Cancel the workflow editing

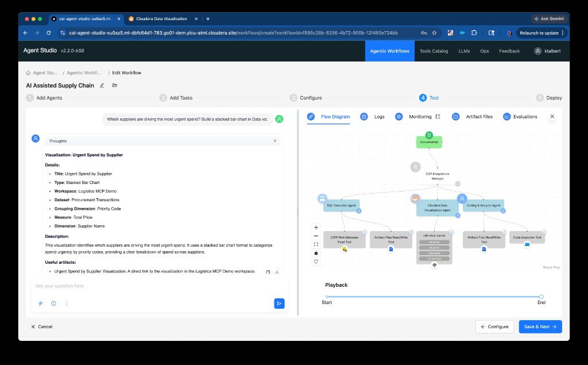(41, 326)
